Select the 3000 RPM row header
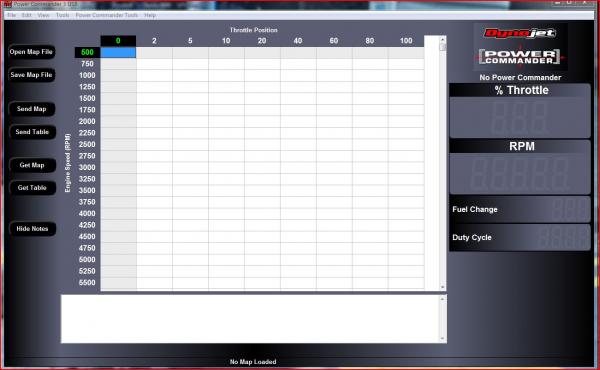Image resolution: width=600 pixels, height=370 pixels. [87, 168]
